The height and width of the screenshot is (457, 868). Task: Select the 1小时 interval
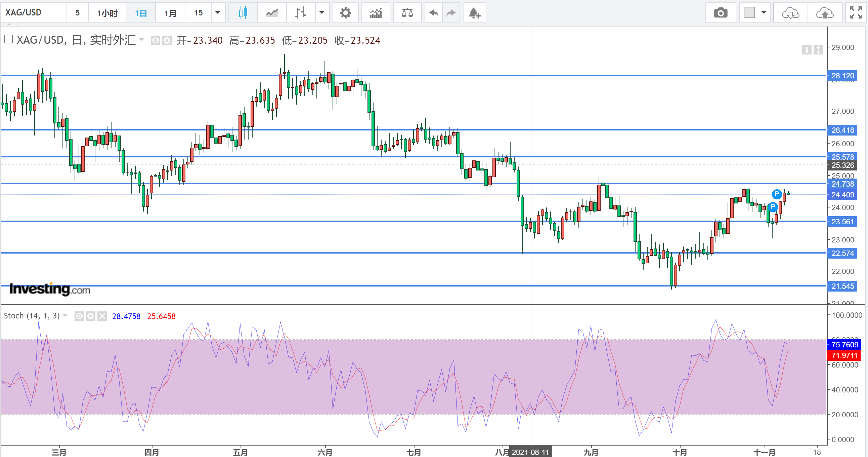[x=107, y=13]
